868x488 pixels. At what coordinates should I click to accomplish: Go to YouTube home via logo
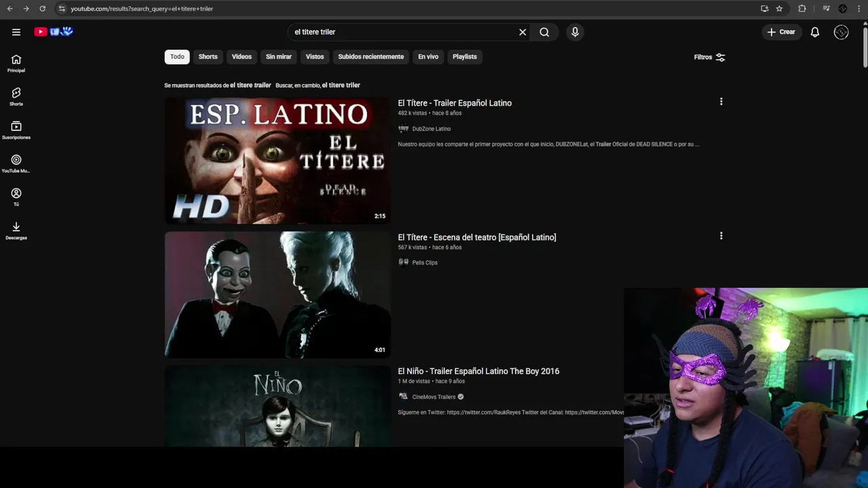(54, 32)
